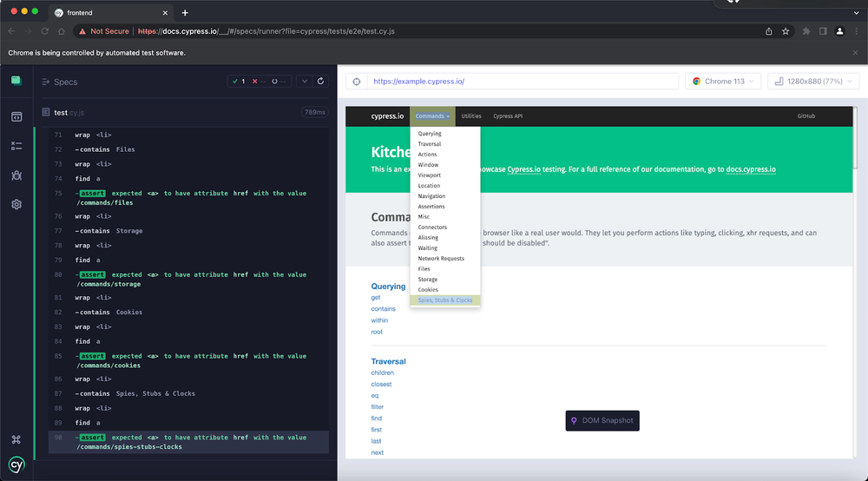Viewport: 868px width, 481px height.
Task: Open the Chrome 113 browser dropdown
Action: (x=722, y=82)
